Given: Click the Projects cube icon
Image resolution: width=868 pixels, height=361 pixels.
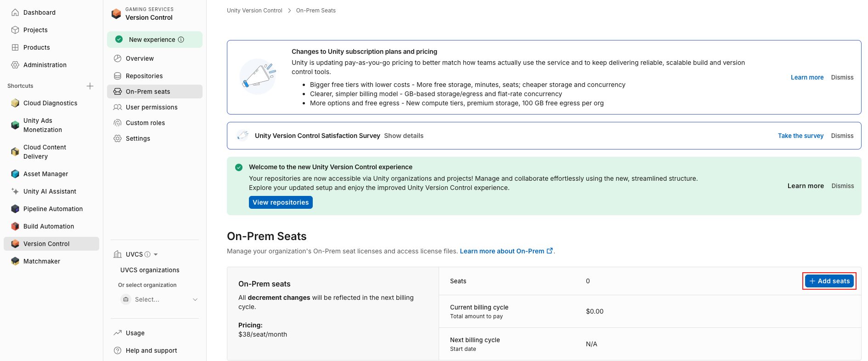Looking at the screenshot, I should [x=15, y=30].
